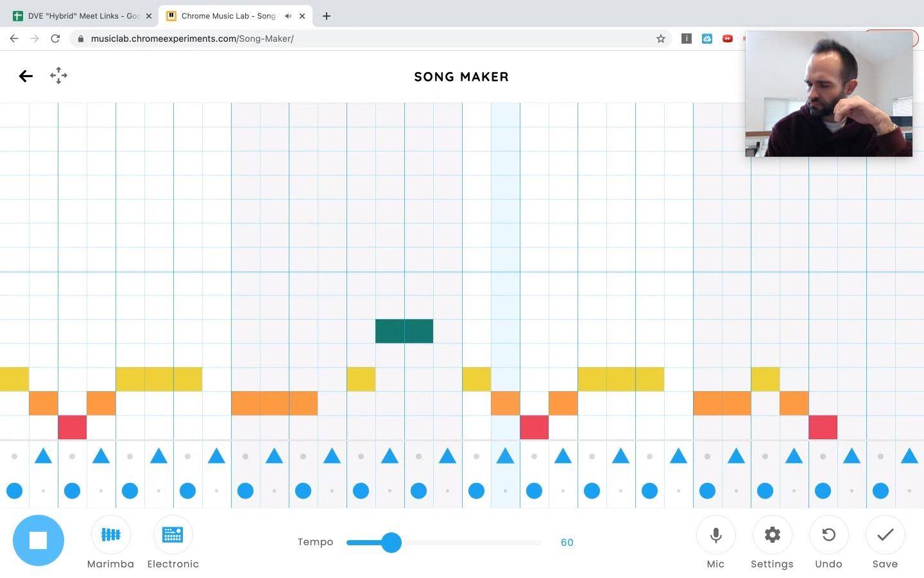View site info via the lock icon
The image size is (924, 578).
coord(80,39)
